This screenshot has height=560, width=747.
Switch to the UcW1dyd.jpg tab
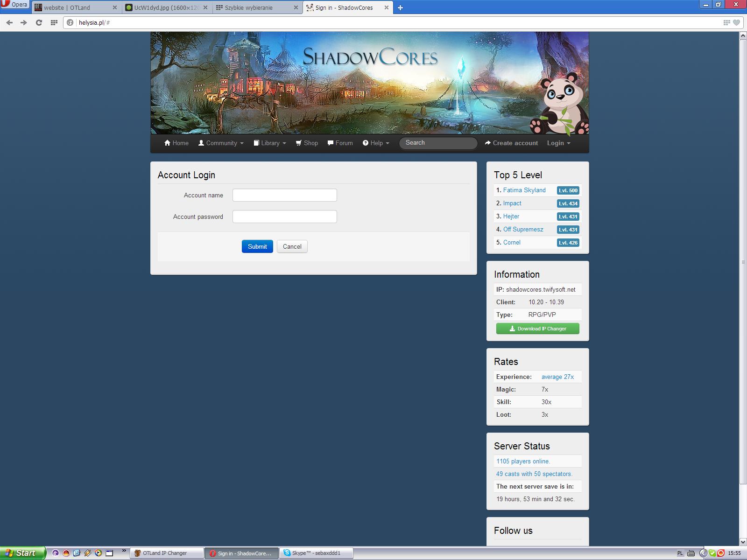coord(167,7)
